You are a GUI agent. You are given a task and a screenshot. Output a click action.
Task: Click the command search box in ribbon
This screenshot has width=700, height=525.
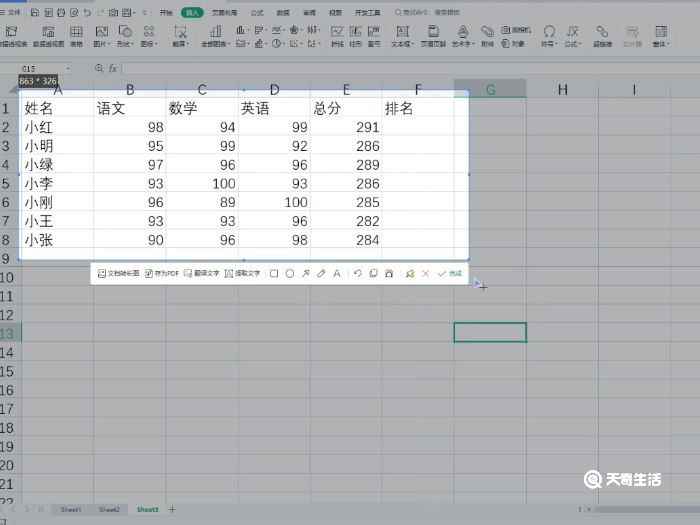click(427, 12)
